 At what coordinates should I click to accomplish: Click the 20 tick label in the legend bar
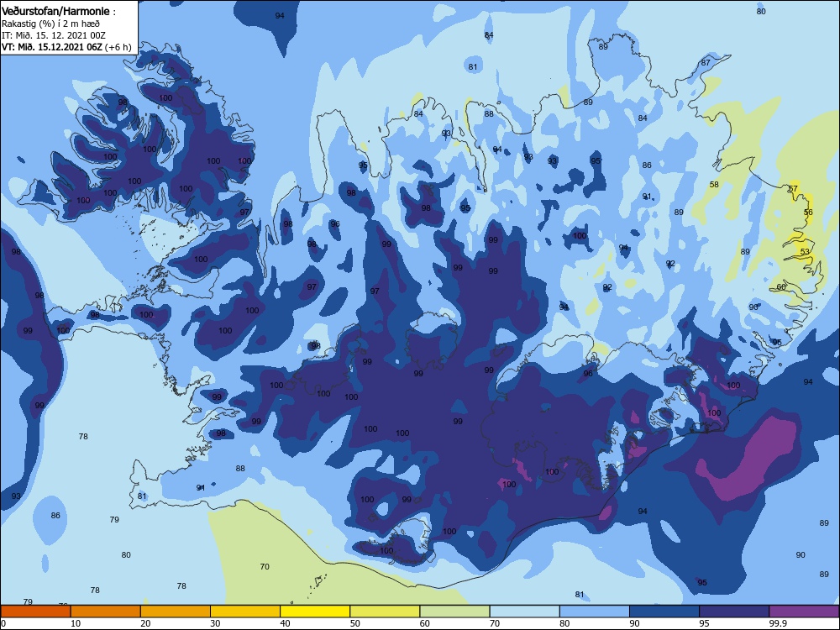tap(145, 623)
